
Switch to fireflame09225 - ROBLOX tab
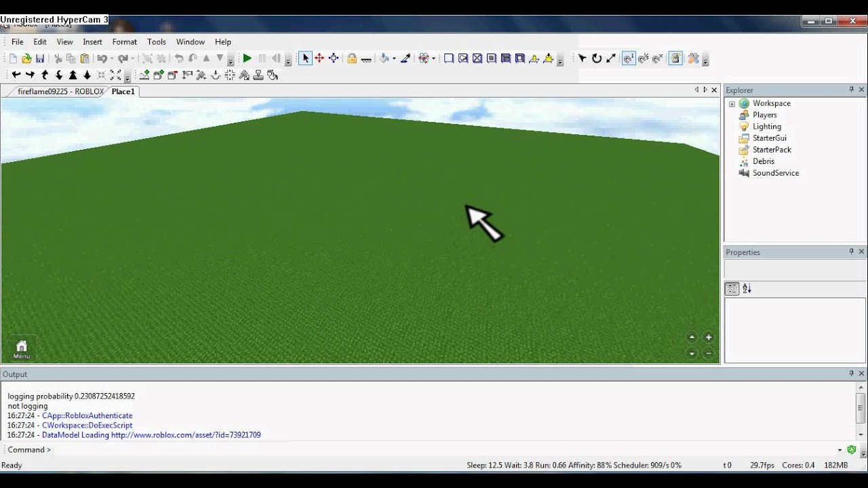click(60, 91)
